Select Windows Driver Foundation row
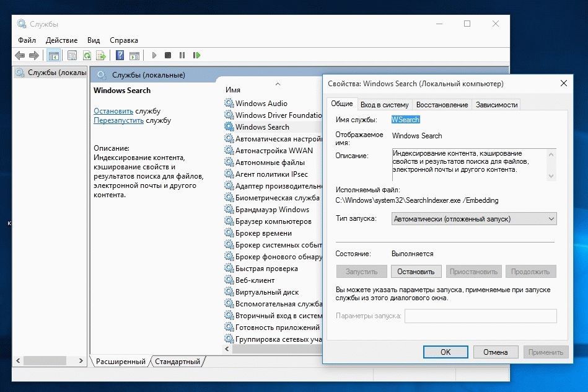Viewport: 588px width, 392px height. 273,115
